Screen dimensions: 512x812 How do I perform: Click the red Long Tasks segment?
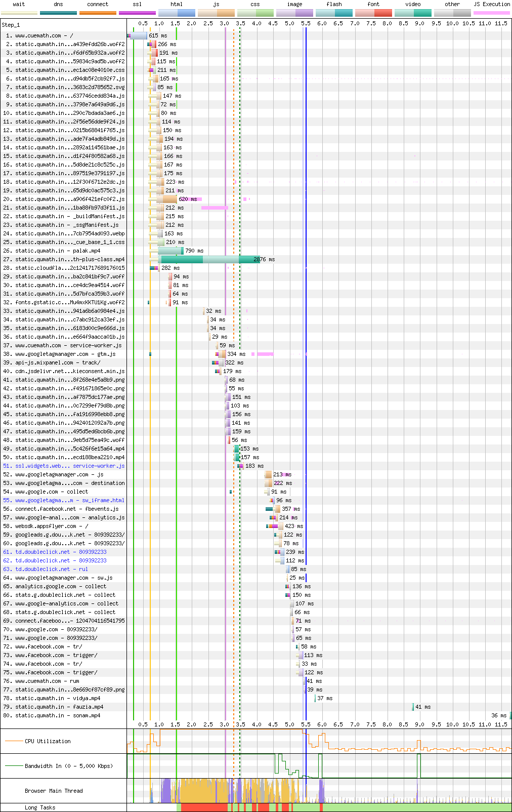(x=202, y=807)
